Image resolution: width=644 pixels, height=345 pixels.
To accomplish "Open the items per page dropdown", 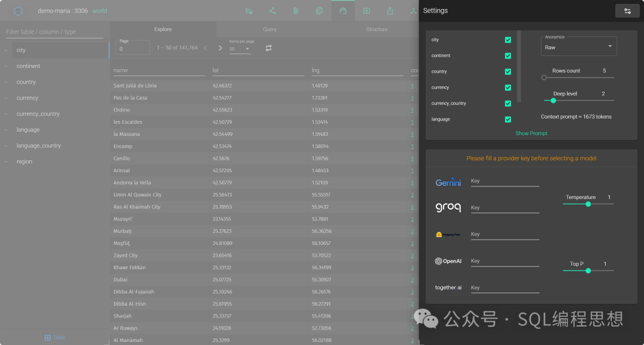I will 240,49.
